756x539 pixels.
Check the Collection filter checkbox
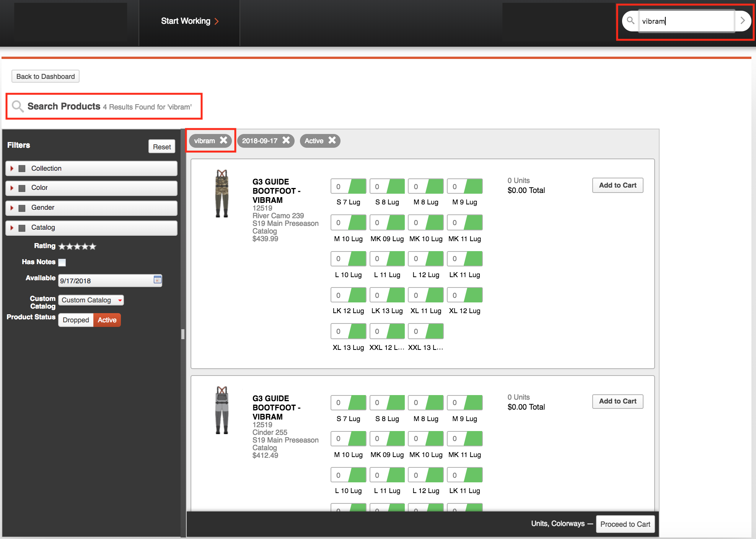click(22, 168)
